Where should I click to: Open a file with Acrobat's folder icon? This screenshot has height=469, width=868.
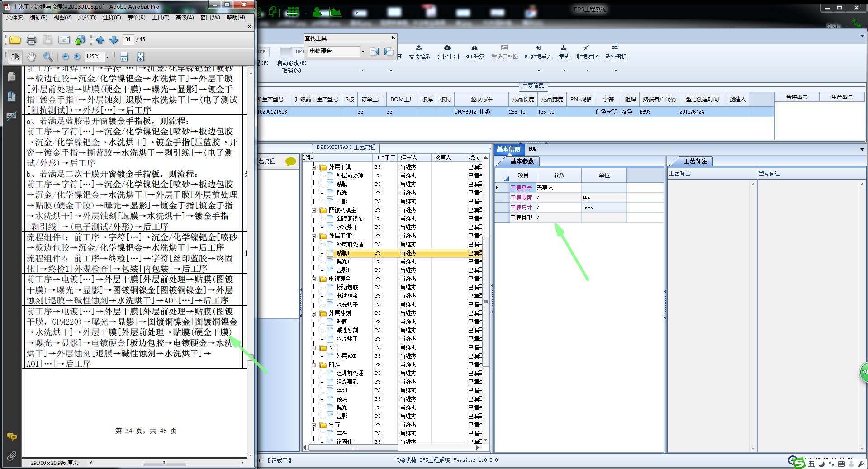tap(15, 40)
